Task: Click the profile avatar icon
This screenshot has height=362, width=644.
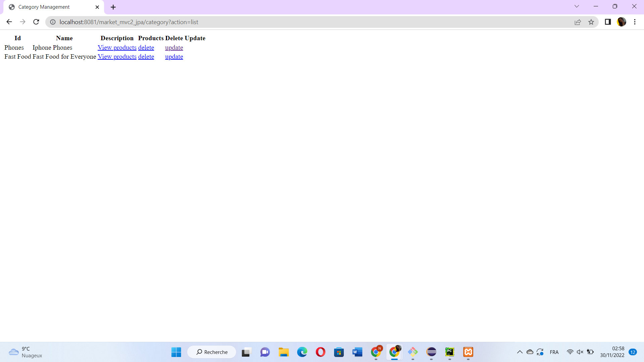Action: pyautogui.click(x=621, y=22)
